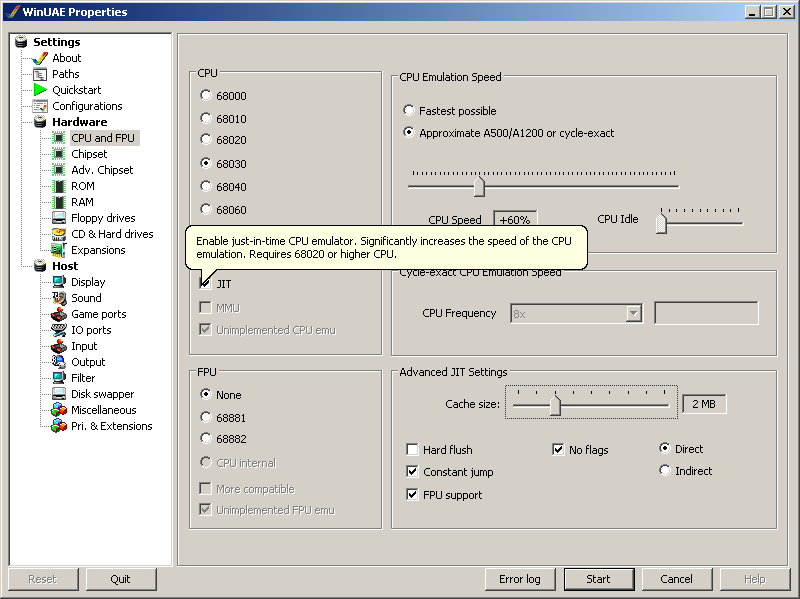Choose the 68040 CPU radio button
800x599 pixels.
click(x=206, y=186)
